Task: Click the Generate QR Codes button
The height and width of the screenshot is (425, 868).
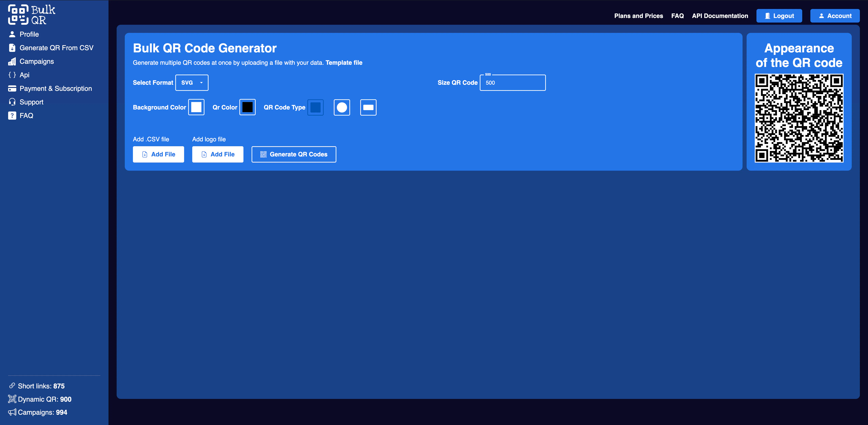Action: (x=294, y=154)
